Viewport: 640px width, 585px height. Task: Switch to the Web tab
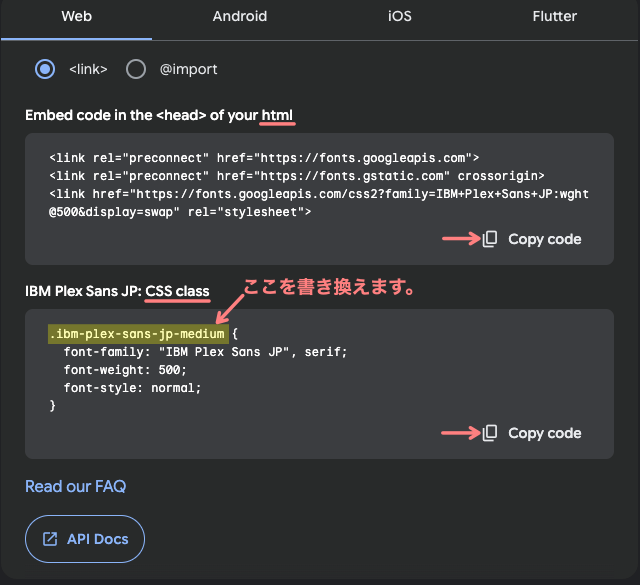tap(76, 16)
